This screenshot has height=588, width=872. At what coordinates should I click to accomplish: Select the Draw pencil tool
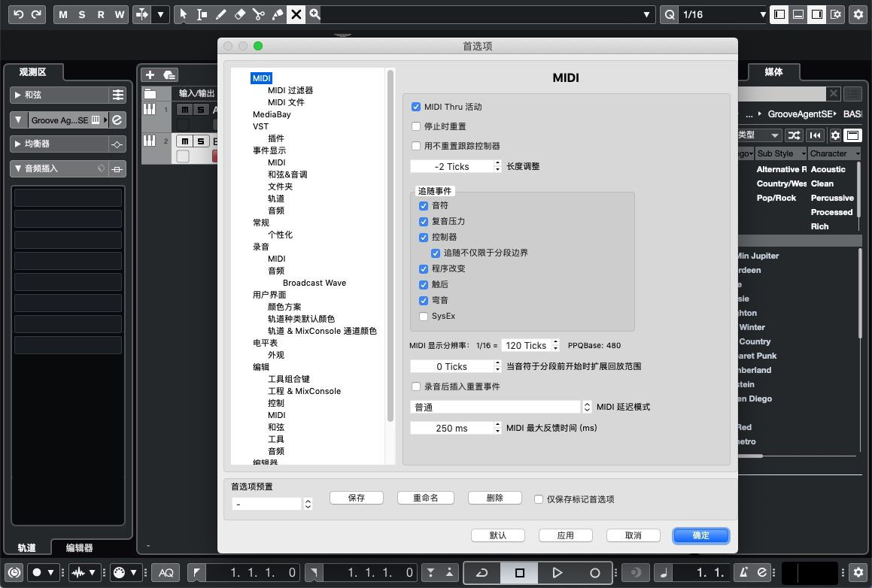(220, 14)
